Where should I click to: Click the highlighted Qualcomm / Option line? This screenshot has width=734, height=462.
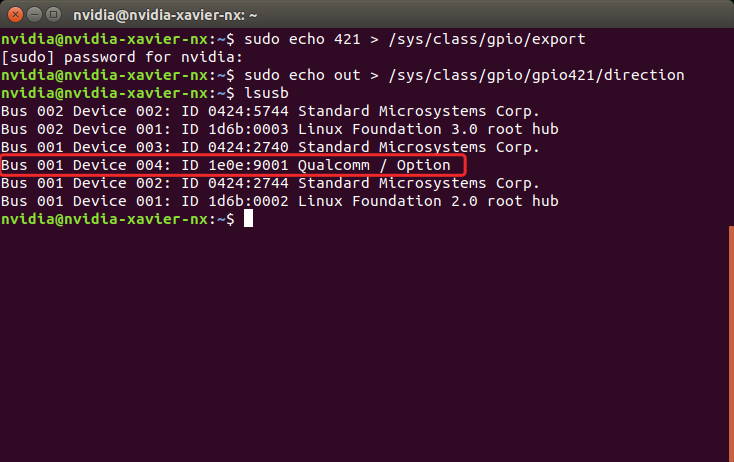click(233, 165)
